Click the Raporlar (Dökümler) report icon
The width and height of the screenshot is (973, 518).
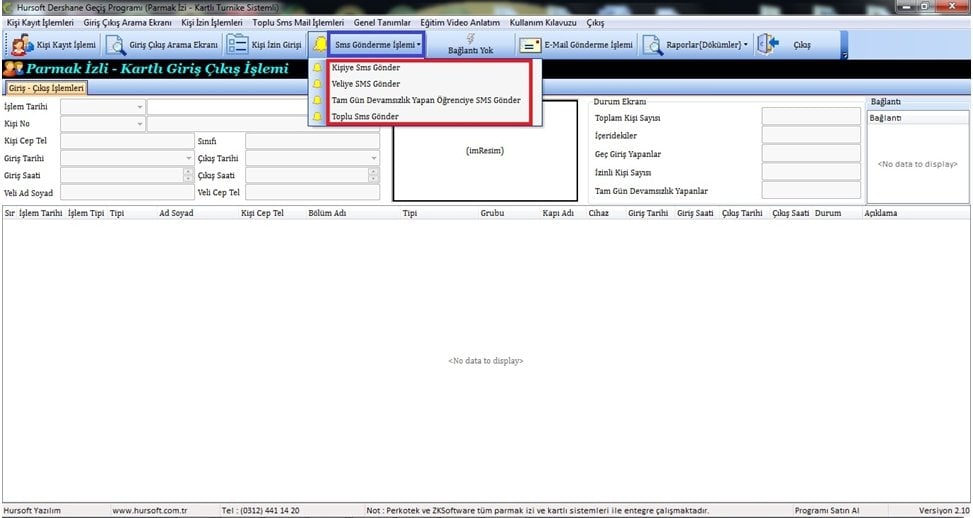pyautogui.click(x=652, y=45)
